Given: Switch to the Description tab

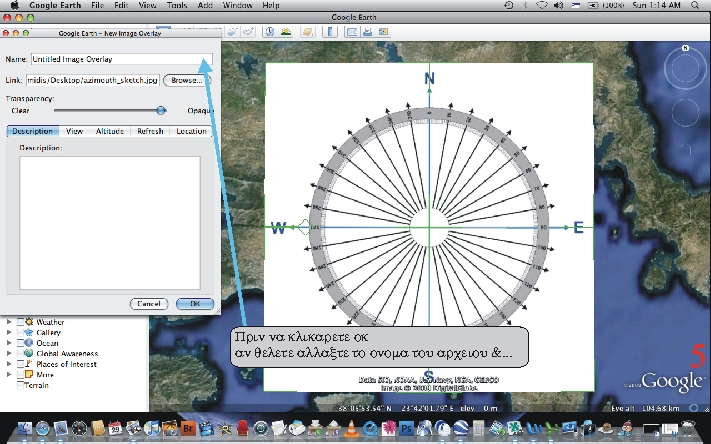Looking at the screenshot, I should point(33,131).
